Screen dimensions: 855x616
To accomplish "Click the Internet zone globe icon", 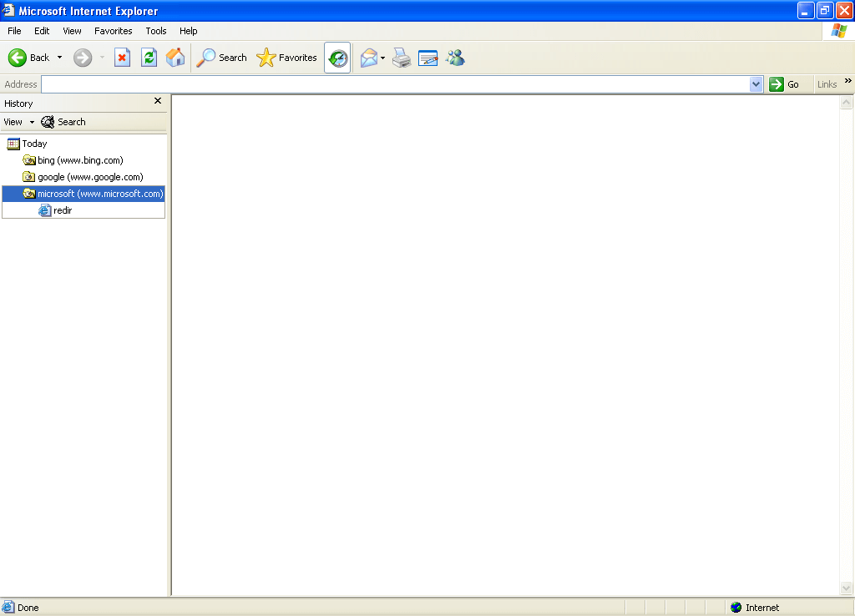I will tap(736, 608).
